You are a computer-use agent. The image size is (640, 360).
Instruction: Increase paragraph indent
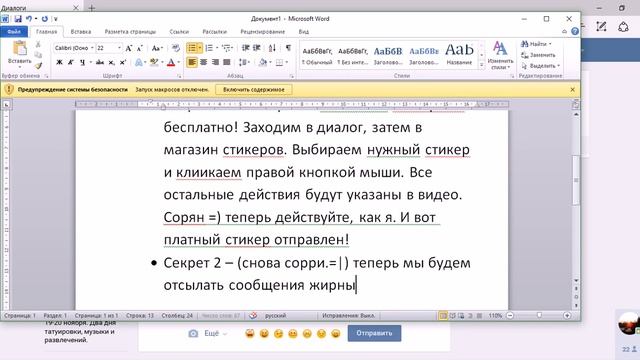[257, 48]
